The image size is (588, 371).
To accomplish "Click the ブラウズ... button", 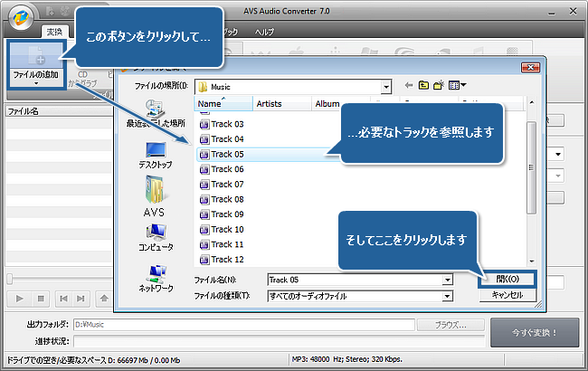I will coord(450,325).
